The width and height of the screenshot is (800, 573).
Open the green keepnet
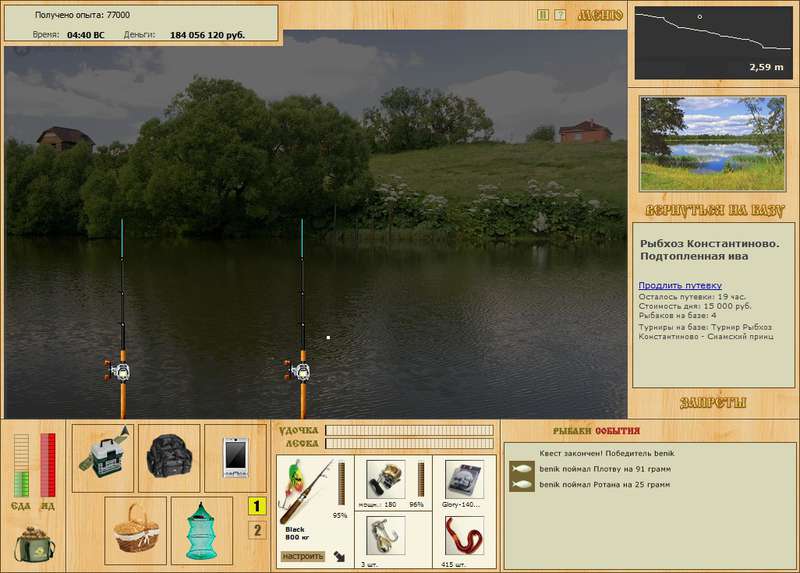click(x=202, y=531)
